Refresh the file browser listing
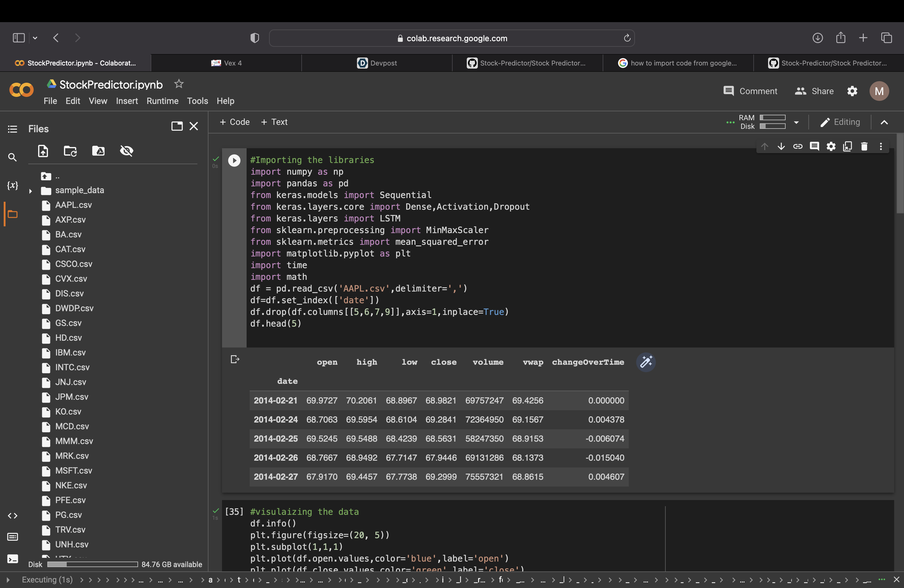The height and width of the screenshot is (588, 904). (x=70, y=151)
